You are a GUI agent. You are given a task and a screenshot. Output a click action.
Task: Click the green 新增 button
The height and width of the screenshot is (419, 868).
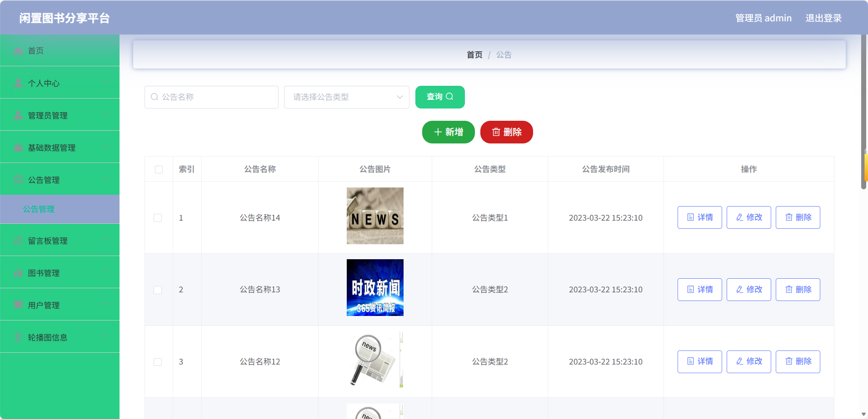[x=449, y=132]
